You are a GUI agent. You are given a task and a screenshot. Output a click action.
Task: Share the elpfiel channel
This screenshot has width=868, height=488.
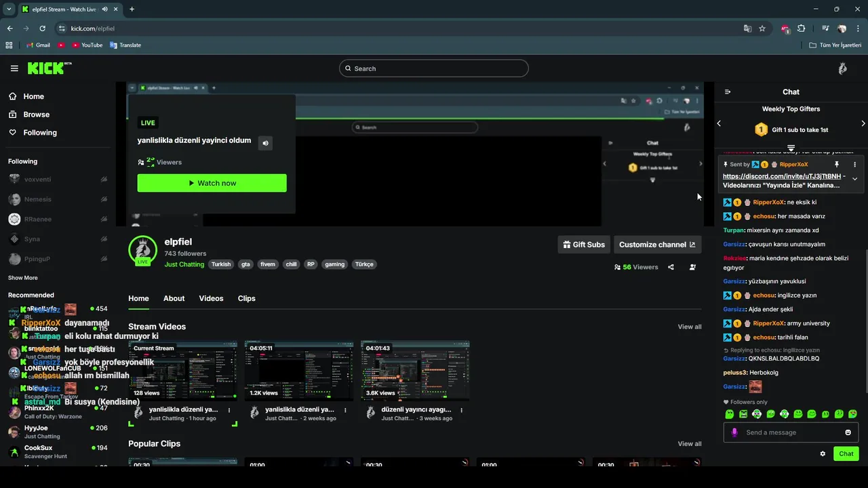(x=671, y=267)
